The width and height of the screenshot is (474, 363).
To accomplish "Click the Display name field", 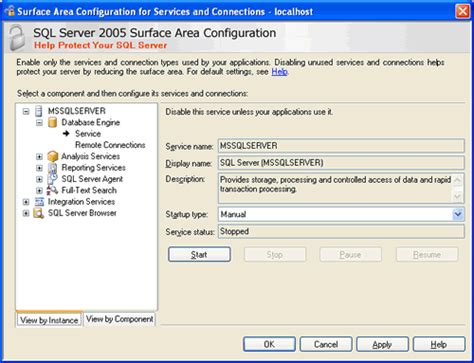I will point(341,163).
